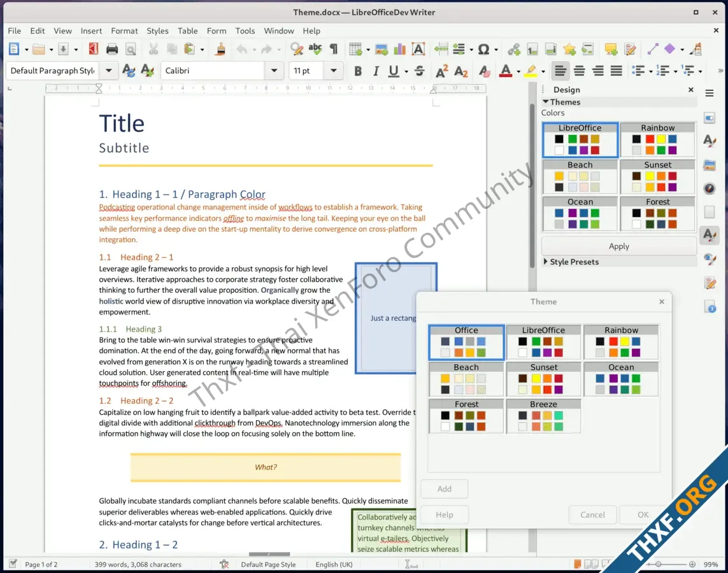The image size is (728, 573).
Task: Click the Print Preview icon
Action: tap(131, 49)
